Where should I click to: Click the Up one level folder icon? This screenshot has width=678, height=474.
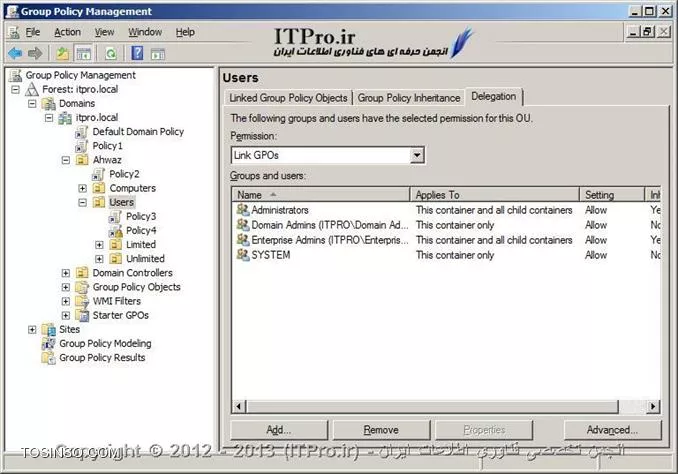pyautogui.click(x=63, y=54)
